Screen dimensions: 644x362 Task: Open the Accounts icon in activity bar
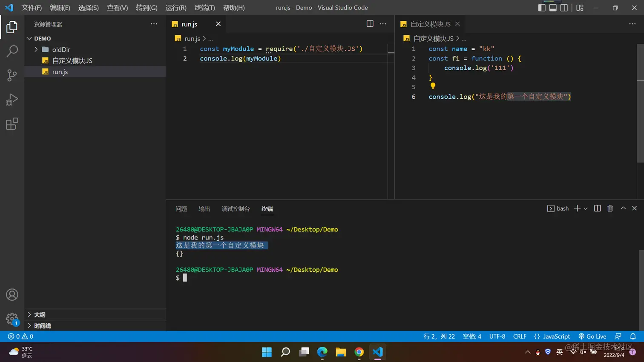12,294
